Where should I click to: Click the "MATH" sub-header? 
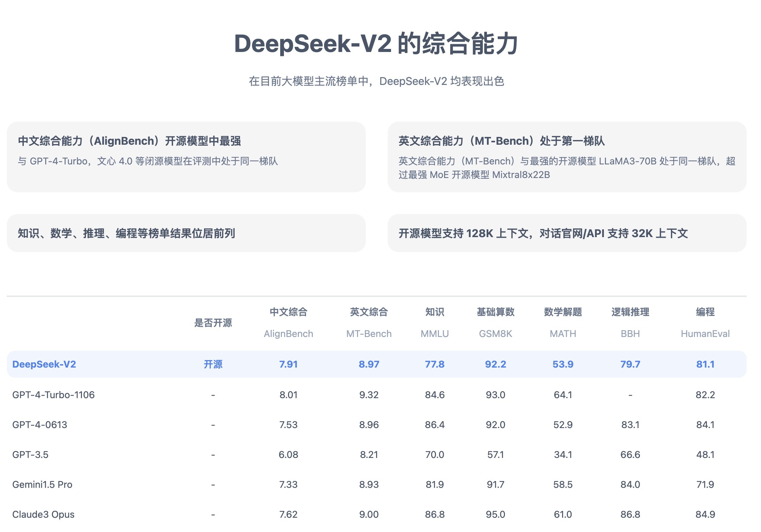[563, 334]
